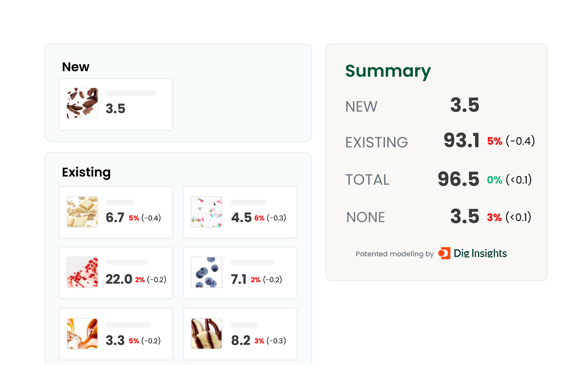Click the chocolate banana thumbnail
The image size is (588, 366).
207,334
